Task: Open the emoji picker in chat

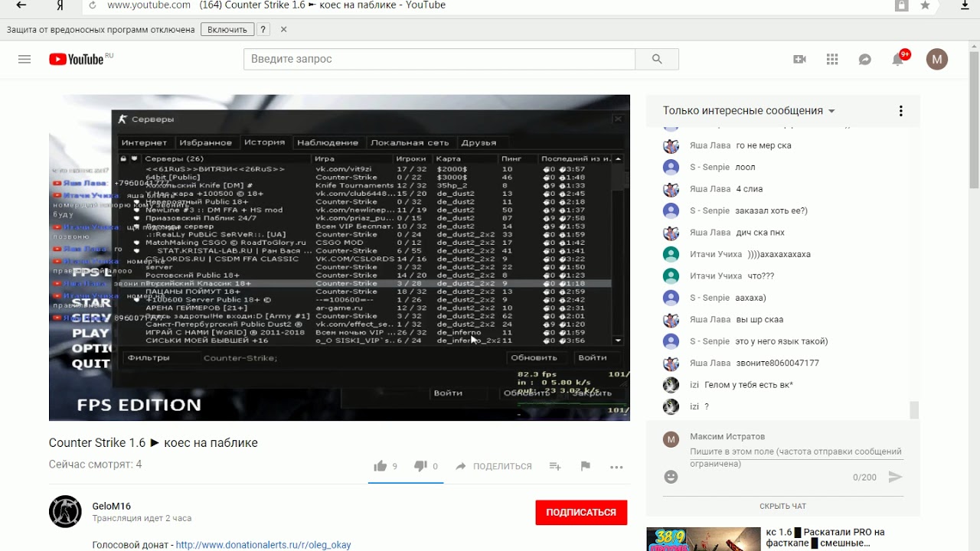Action: 671,477
